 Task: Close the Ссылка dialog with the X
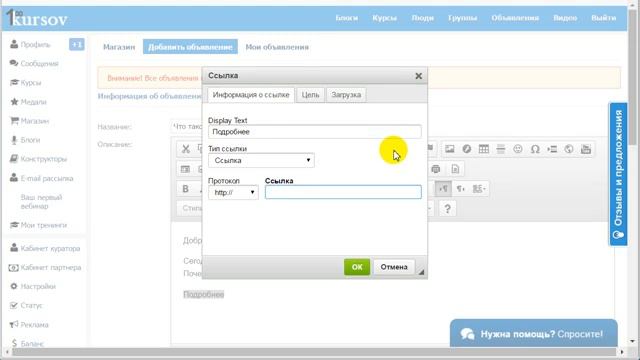[x=418, y=76]
